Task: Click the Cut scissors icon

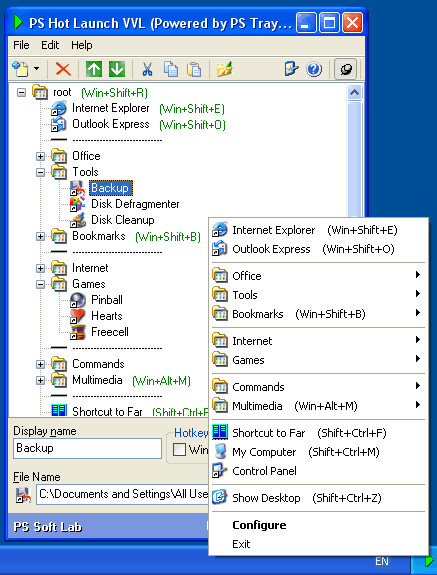Action: point(147,69)
